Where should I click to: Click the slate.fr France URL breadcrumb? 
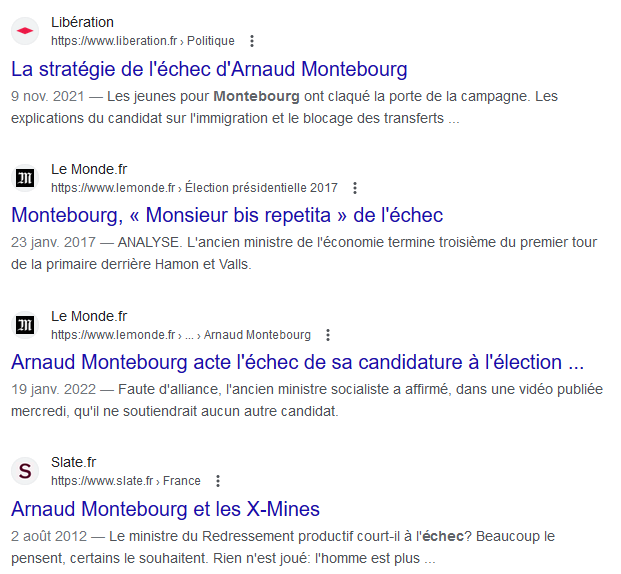[125, 481]
